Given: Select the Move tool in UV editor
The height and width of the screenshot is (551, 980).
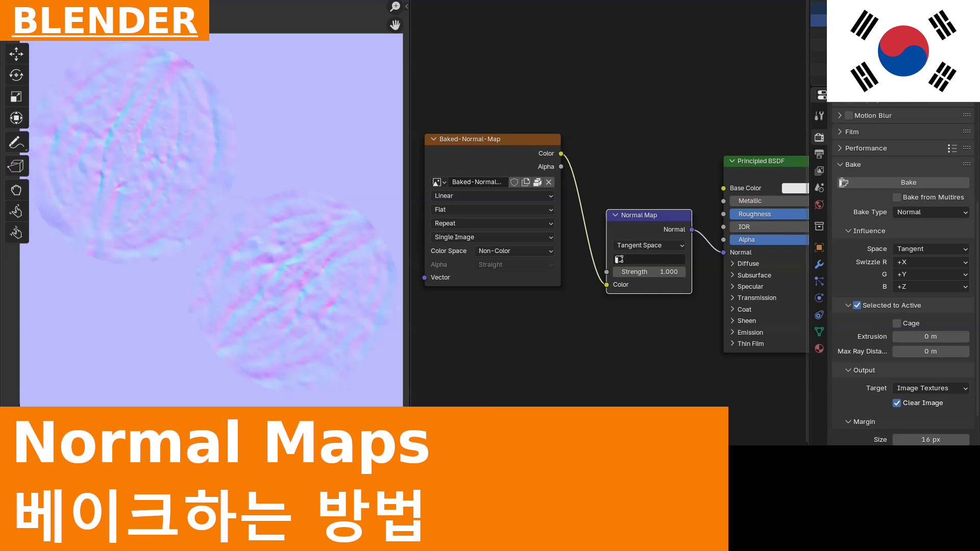Looking at the screenshot, I should 16,54.
